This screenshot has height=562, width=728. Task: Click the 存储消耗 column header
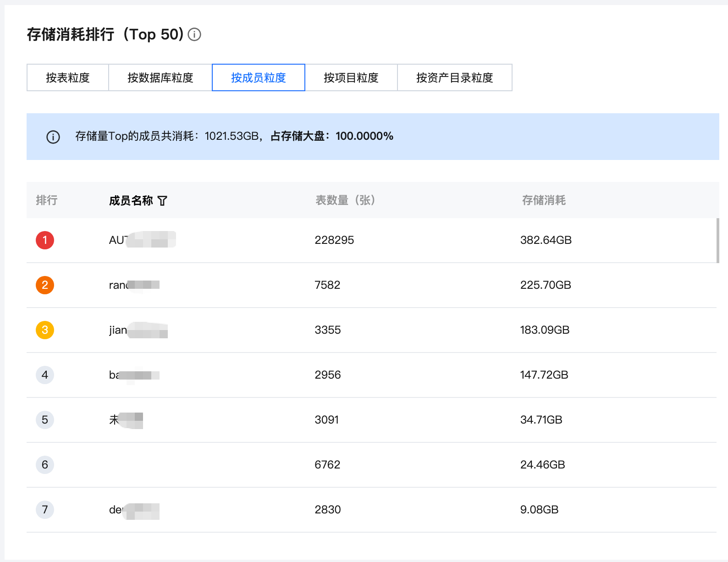point(544,200)
